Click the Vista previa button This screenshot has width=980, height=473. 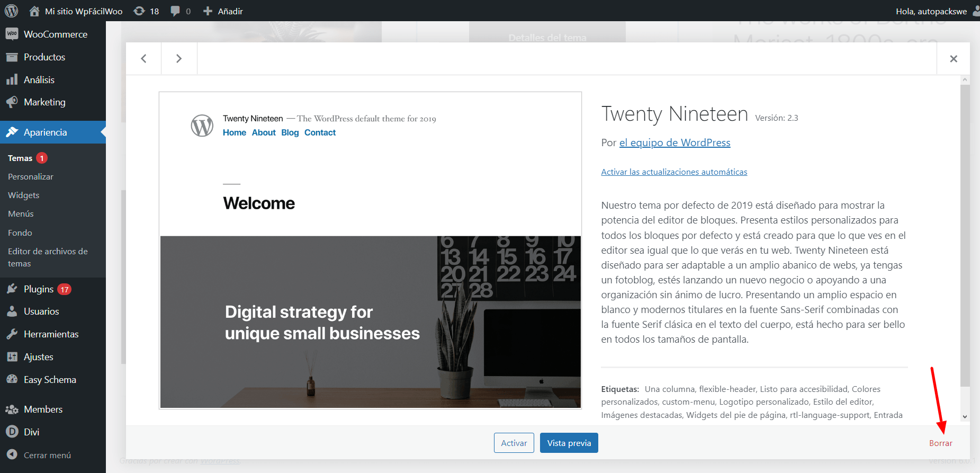569,443
